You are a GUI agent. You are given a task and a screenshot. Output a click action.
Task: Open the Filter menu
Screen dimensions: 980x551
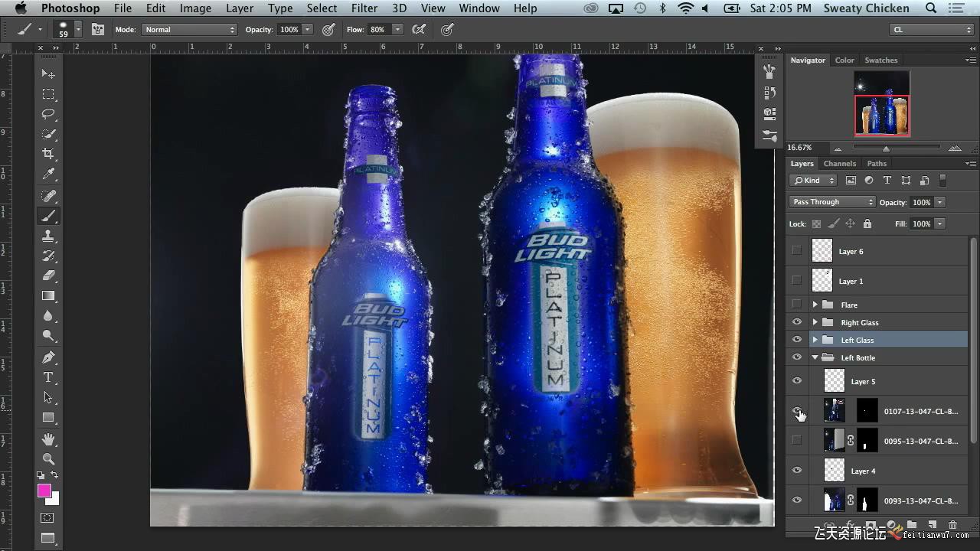(364, 8)
